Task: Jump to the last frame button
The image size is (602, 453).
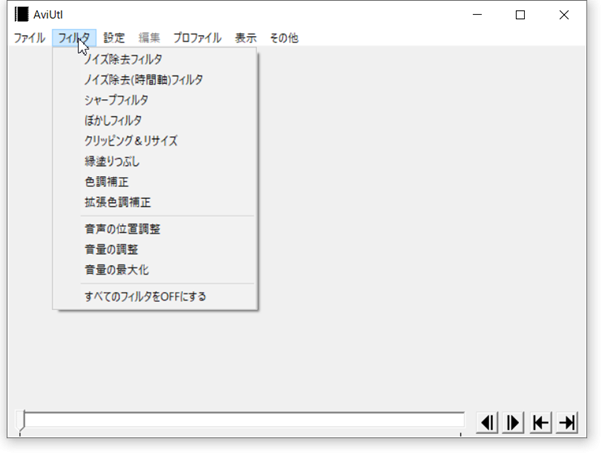Action: pos(567,423)
